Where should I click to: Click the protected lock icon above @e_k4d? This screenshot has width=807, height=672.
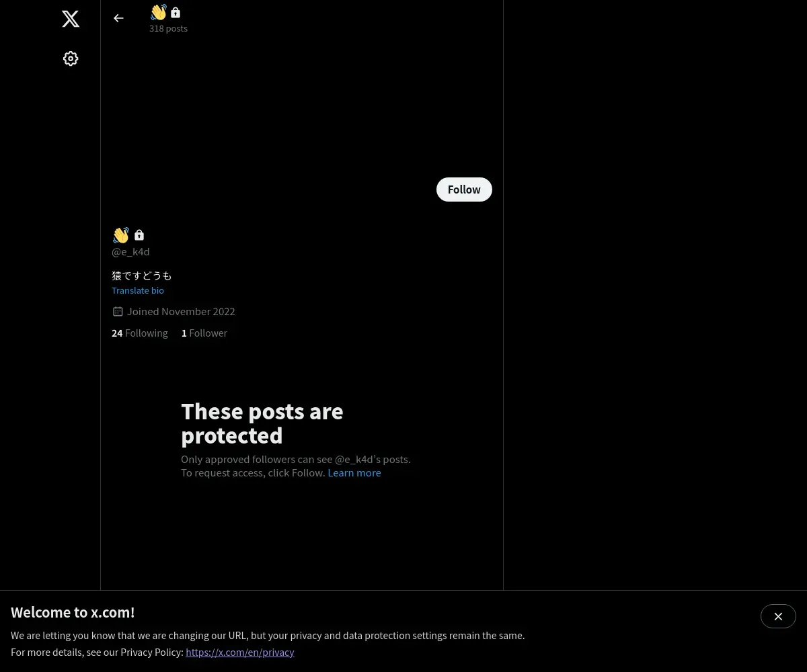[x=139, y=235]
